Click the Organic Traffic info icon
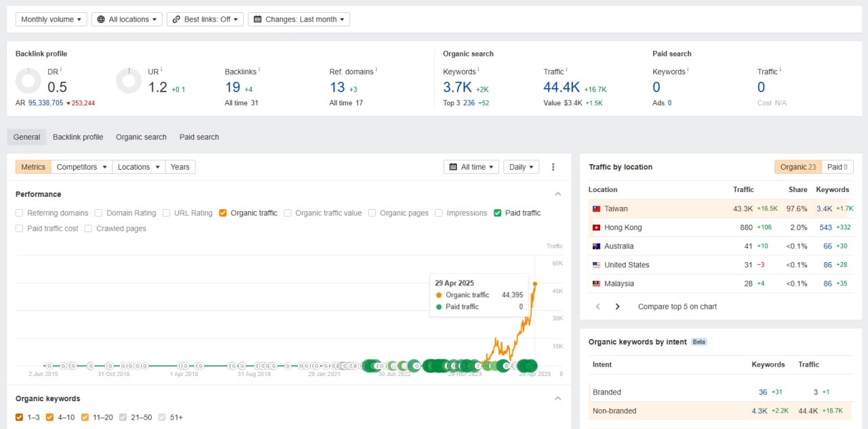 pyautogui.click(x=567, y=69)
